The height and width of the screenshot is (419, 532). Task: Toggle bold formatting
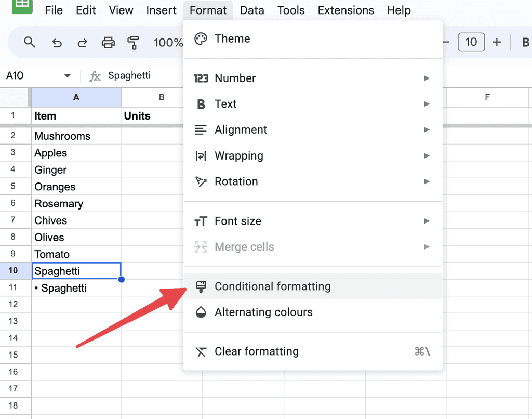click(526, 43)
